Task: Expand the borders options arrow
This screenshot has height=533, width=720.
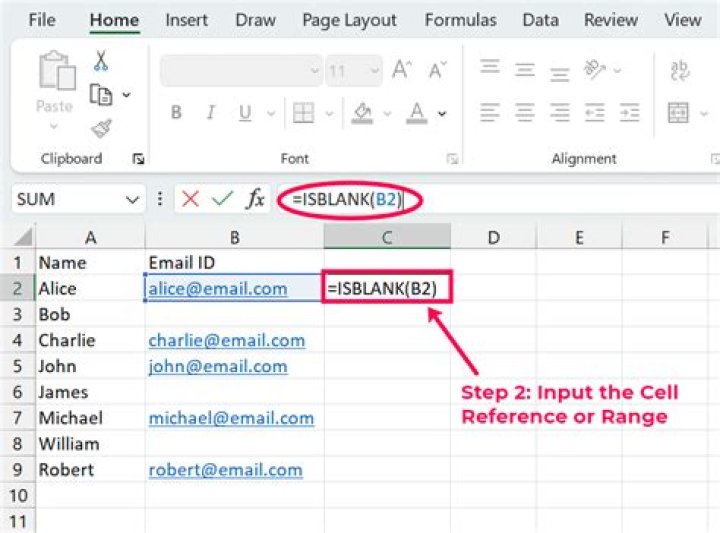Action: coord(329,113)
